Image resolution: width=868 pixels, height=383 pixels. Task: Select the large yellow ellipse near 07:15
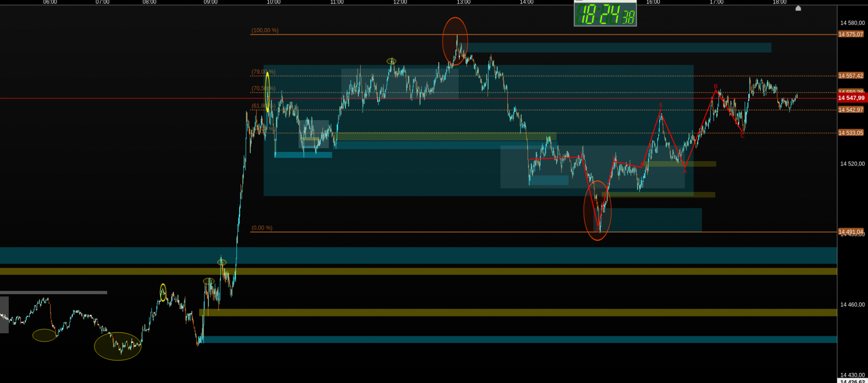[x=118, y=346]
